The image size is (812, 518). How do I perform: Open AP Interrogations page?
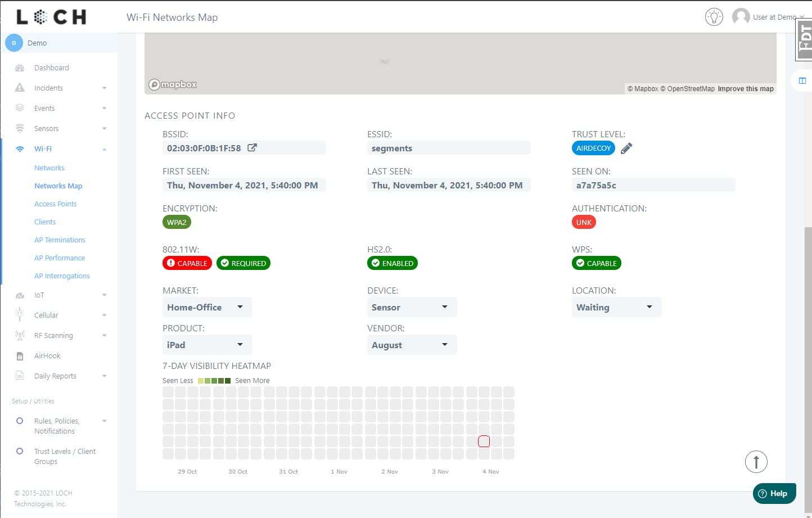[62, 276]
